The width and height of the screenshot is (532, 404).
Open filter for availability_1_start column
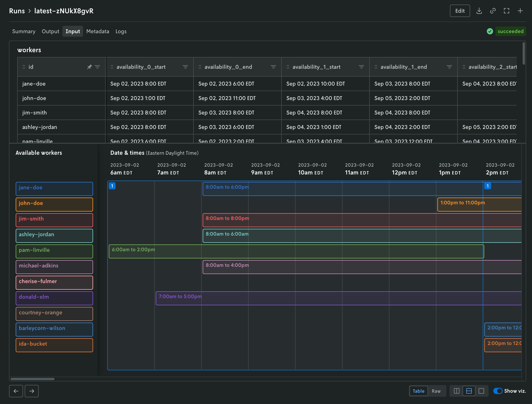pyautogui.click(x=361, y=67)
